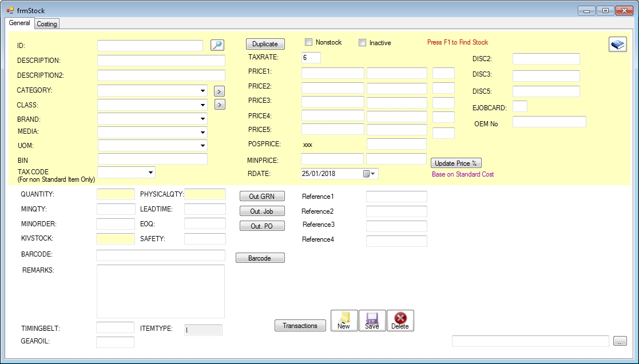This screenshot has height=364, width=639.
Task: Click the TIMINGBELT input field
Action: [x=116, y=327]
